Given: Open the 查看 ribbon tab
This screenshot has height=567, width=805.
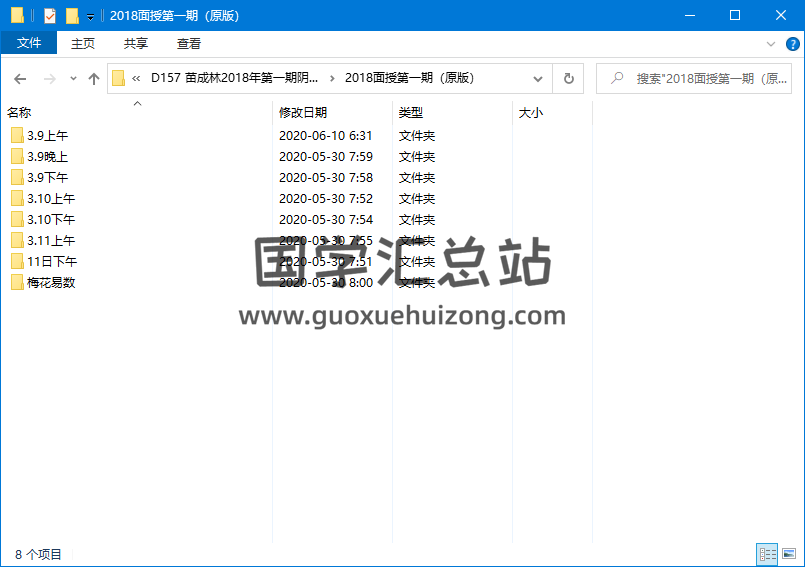Looking at the screenshot, I should (189, 43).
